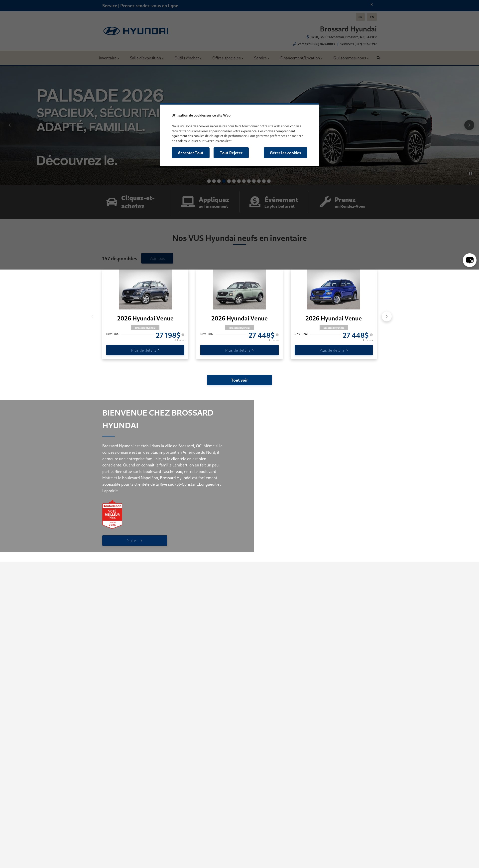Image resolution: width=479 pixels, height=868 pixels.
Task: Click the car icon for Cliquez-et-achetez
Action: click(112, 202)
